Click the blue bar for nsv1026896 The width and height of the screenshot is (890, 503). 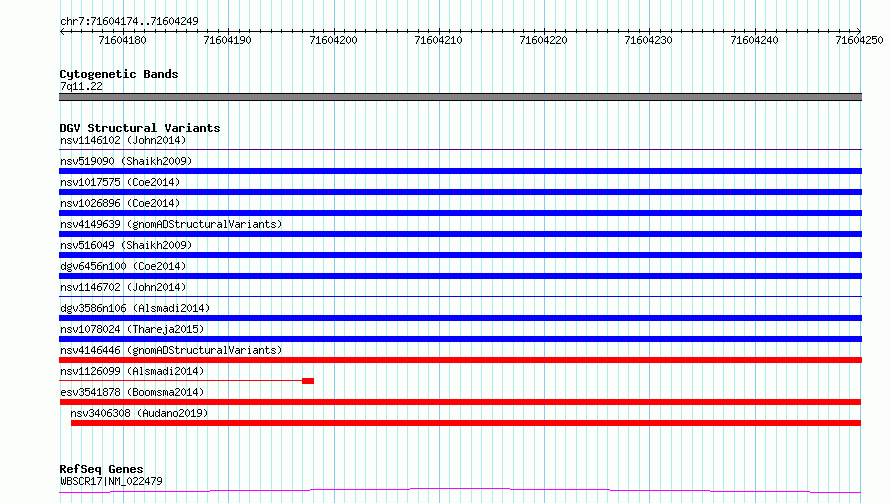coord(460,213)
